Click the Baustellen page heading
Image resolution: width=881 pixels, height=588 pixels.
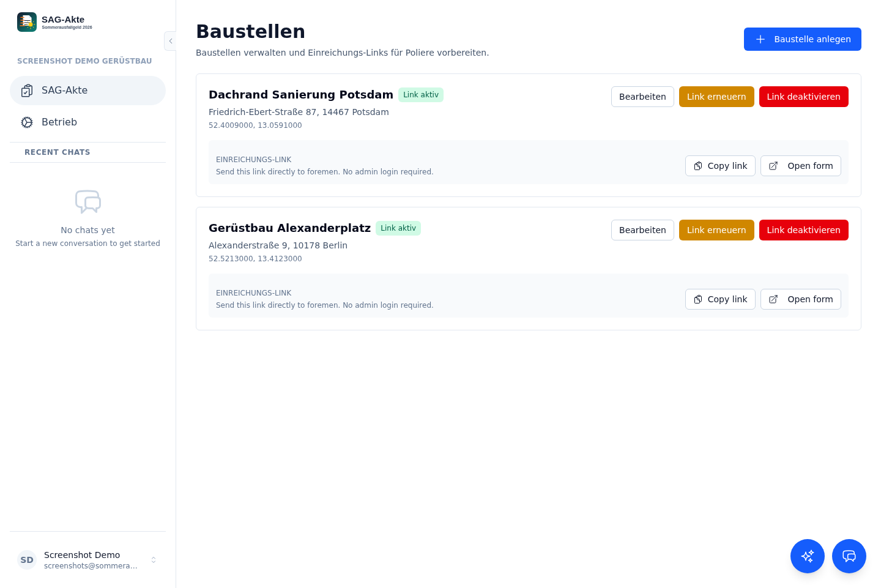[250, 31]
